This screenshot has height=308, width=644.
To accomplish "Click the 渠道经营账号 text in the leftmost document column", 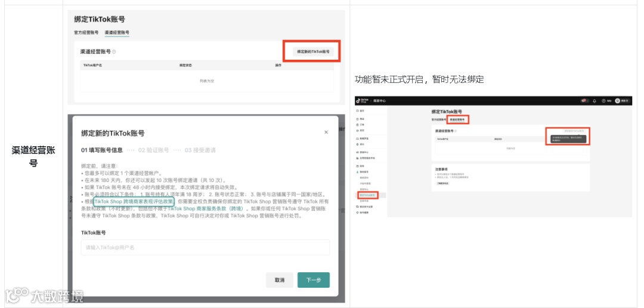I will pos(33,156).
